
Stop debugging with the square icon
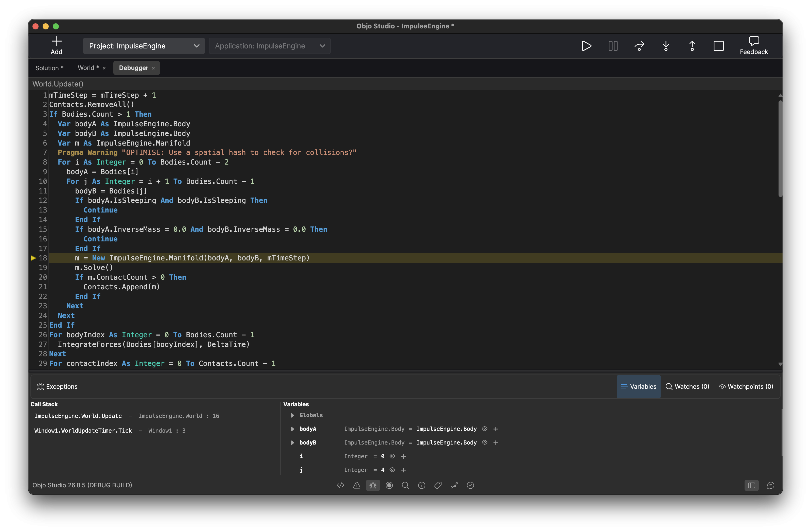[x=718, y=46]
